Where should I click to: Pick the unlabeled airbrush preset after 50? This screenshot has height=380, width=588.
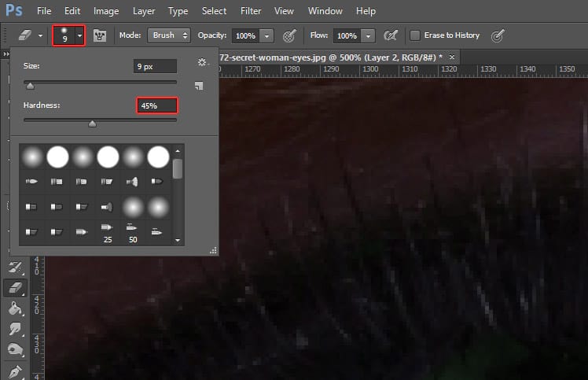click(x=156, y=232)
